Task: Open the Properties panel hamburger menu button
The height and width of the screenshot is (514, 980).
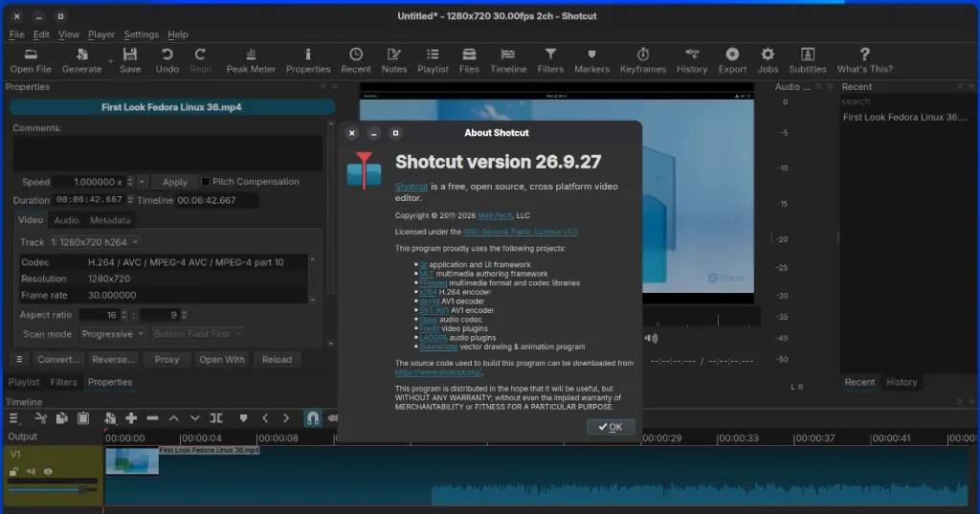Action: pyautogui.click(x=19, y=360)
